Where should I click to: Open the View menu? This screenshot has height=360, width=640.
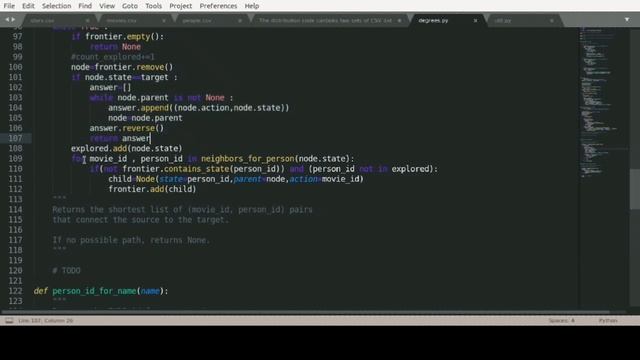107,6
